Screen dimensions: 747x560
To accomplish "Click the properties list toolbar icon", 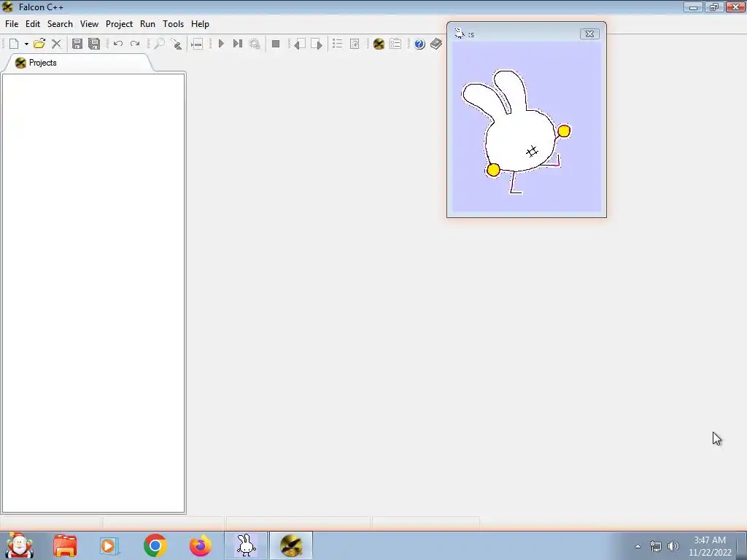I will click(395, 44).
